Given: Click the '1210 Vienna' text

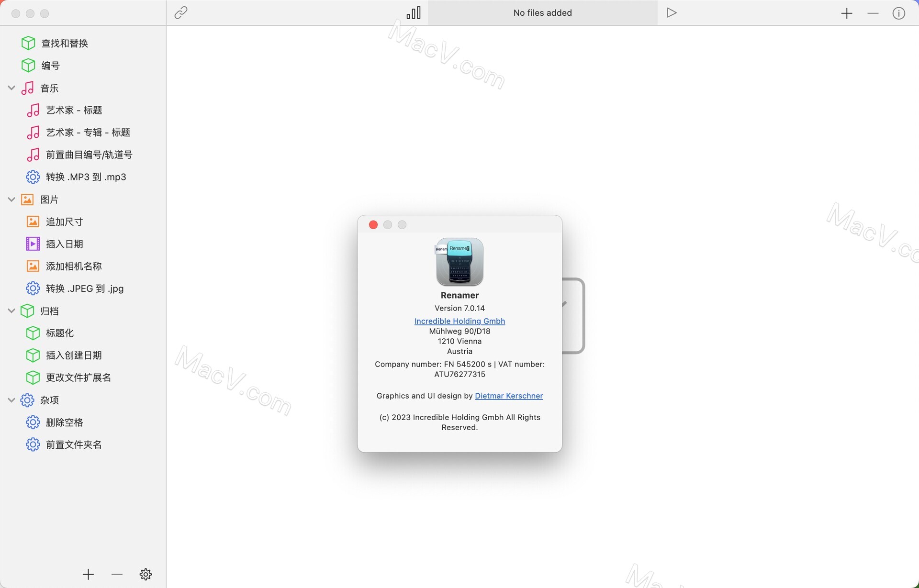Looking at the screenshot, I should [x=459, y=341].
